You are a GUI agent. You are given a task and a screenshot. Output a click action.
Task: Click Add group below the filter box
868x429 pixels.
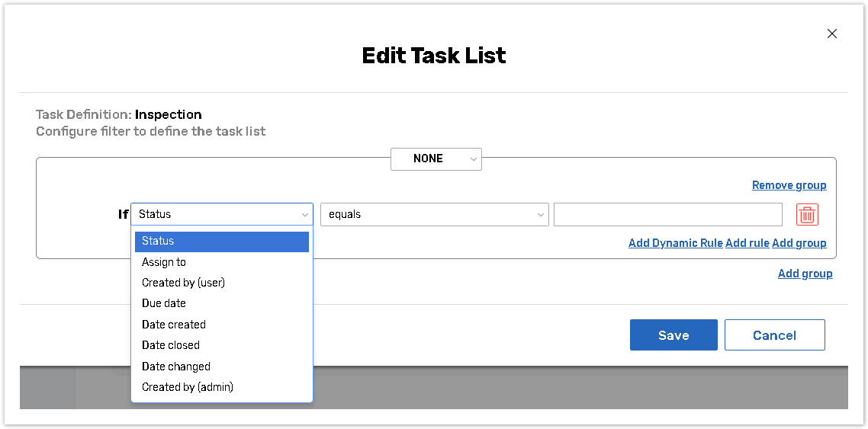(805, 274)
